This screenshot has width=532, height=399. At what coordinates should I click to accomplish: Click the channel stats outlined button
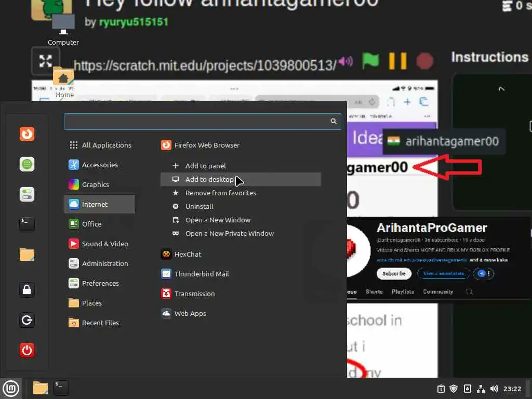444,273
